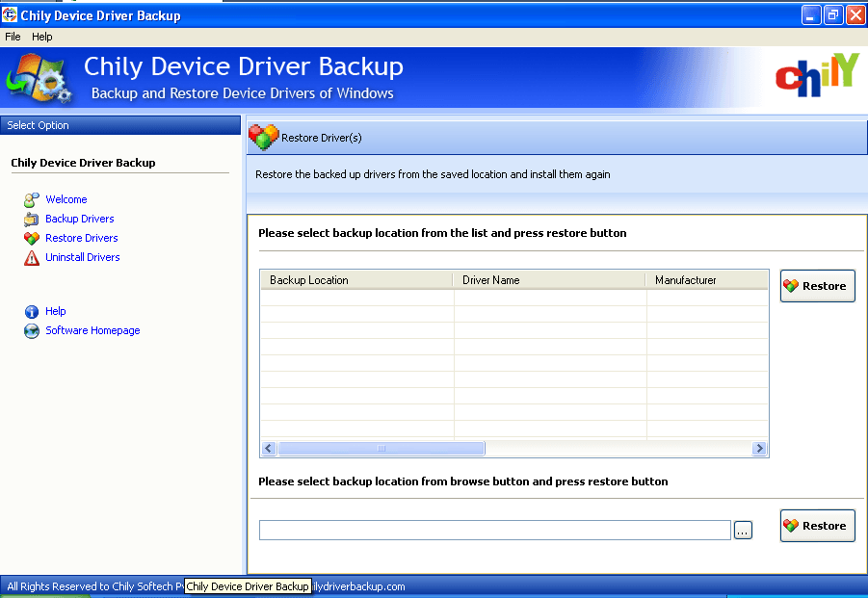Viewport: 868px width, 598px height.
Task: Click the Restore Drivers heart icon
Action: point(31,239)
